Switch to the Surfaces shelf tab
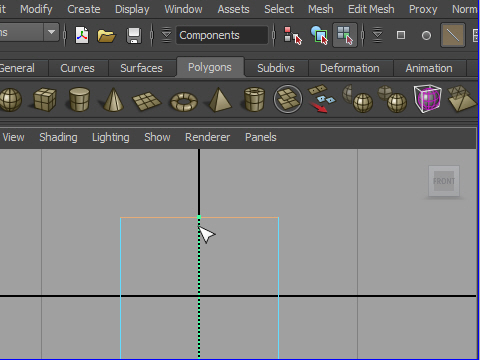The width and height of the screenshot is (480, 360). [141, 68]
